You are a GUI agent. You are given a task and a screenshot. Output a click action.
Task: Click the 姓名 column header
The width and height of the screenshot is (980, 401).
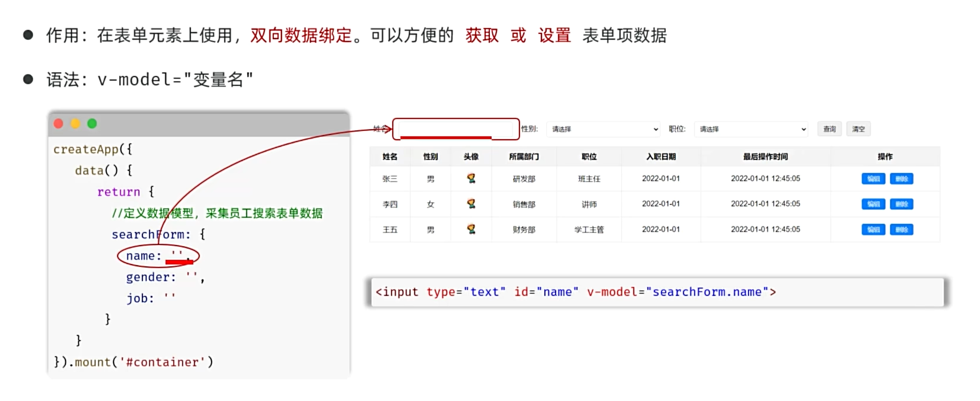click(390, 157)
